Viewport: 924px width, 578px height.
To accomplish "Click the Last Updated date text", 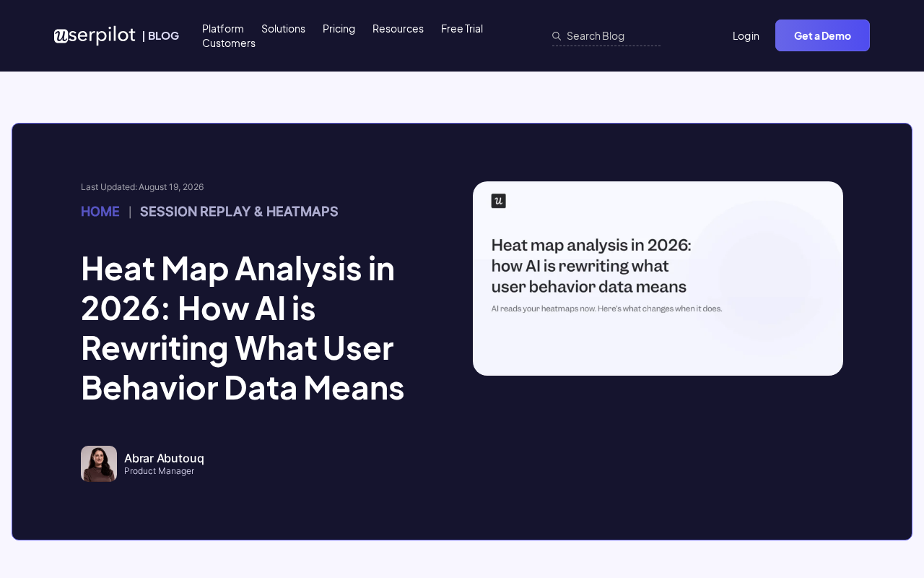I will pyautogui.click(x=142, y=186).
